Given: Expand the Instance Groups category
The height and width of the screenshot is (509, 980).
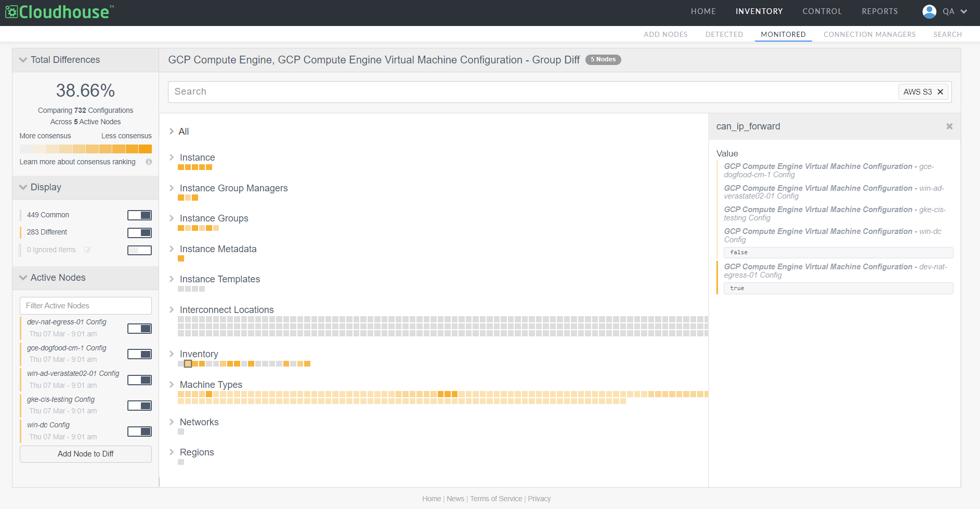Looking at the screenshot, I should click(x=172, y=218).
